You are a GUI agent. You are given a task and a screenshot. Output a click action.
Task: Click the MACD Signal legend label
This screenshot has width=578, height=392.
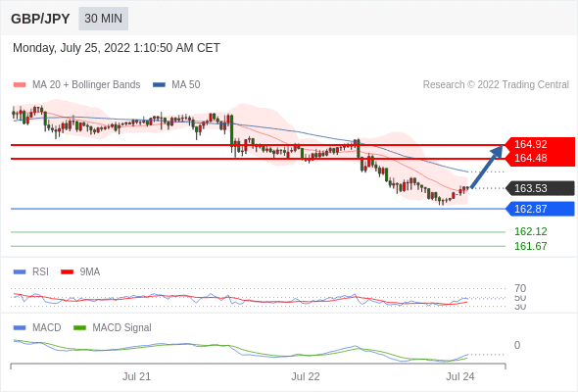121,328
